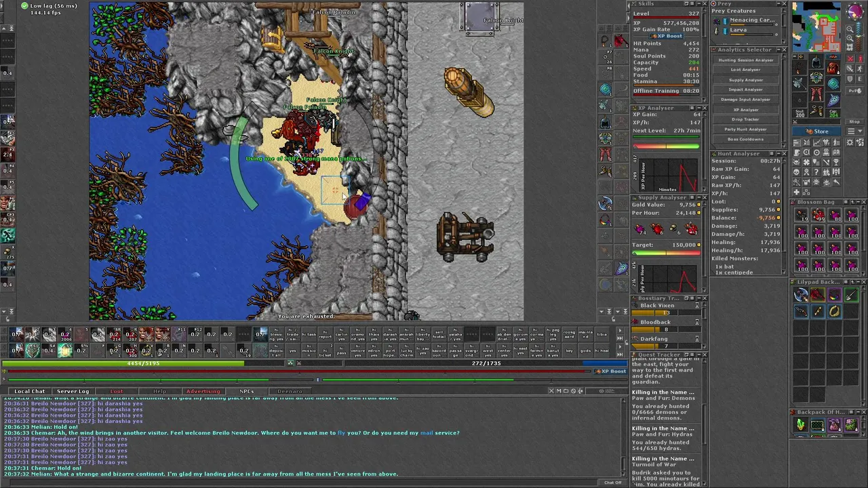The height and width of the screenshot is (488, 868).
Task: Click the 'fly' link in chat
Action: click(x=341, y=432)
